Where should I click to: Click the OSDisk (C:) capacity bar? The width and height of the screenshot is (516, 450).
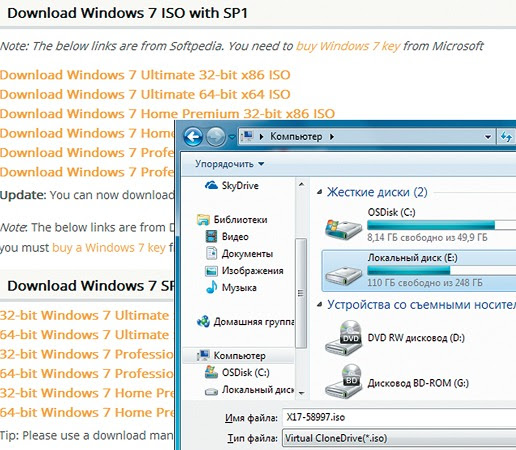point(441,225)
